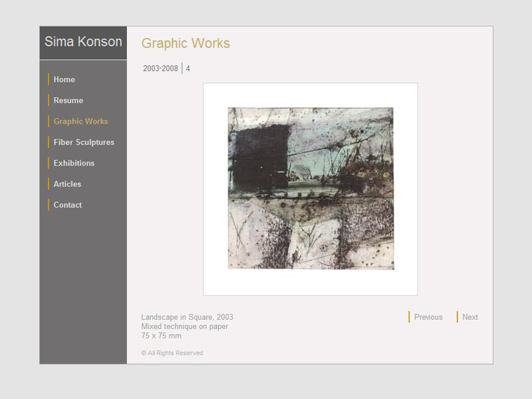The image size is (532, 399).
Task: Click the '© All Rights Reserved' footer text
Action: tap(172, 353)
